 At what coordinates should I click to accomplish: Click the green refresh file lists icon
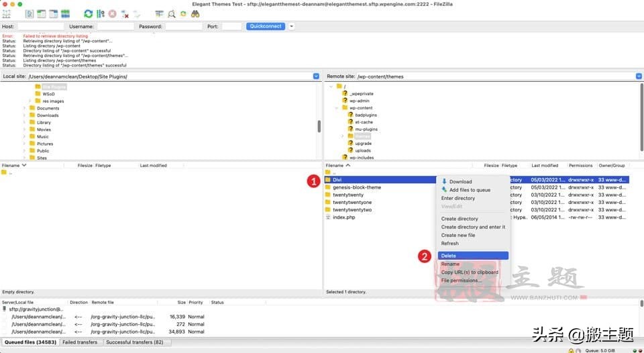89,13
